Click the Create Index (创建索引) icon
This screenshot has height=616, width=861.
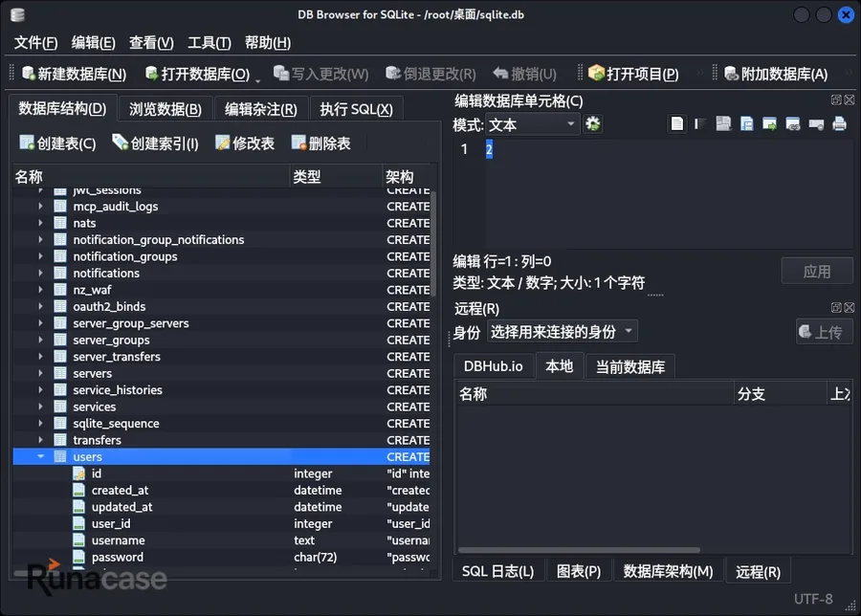point(121,143)
